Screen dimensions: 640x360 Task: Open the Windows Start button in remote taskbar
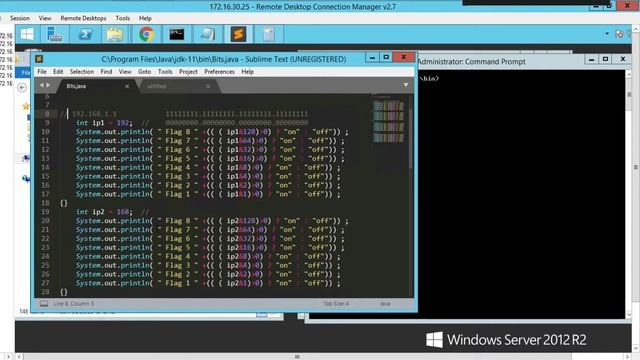tap(27, 34)
